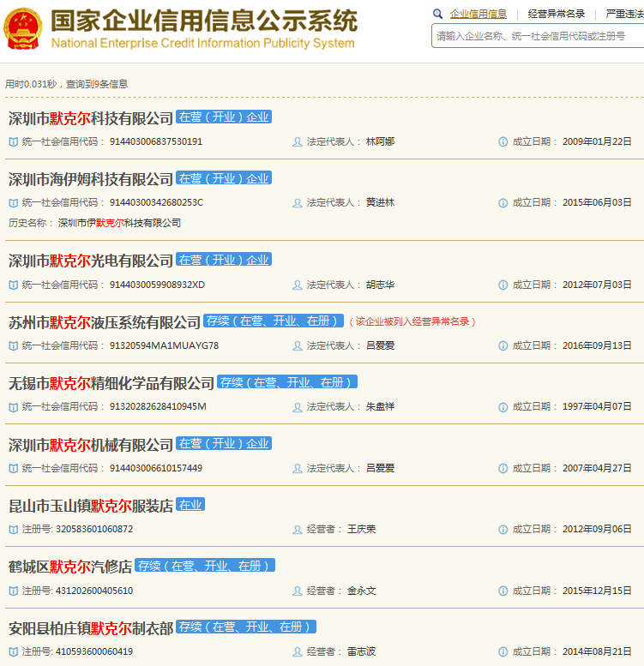This screenshot has width=644, height=666.
Task: Click credit code icon beside 9132028262841094​5M
Action: click(14, 407)
